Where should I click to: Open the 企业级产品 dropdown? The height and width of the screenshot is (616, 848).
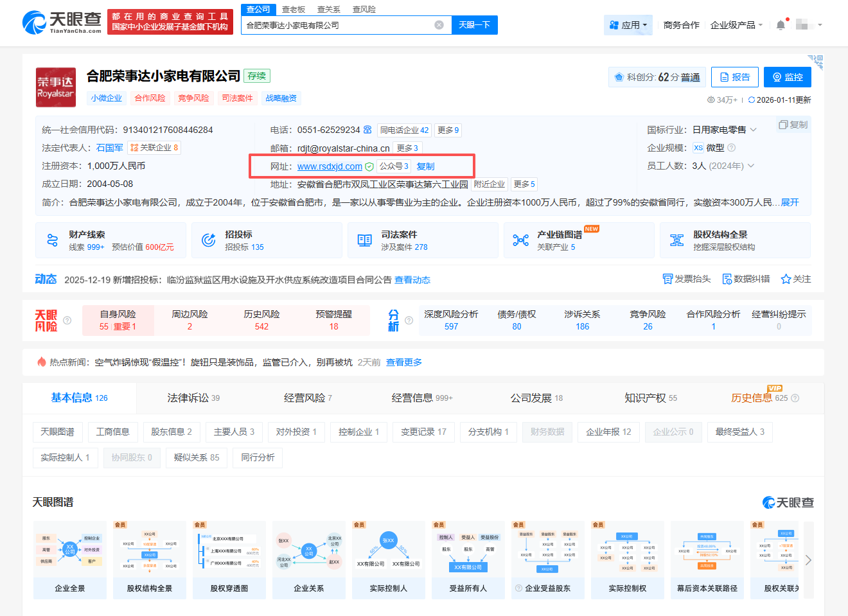[736, 25]
